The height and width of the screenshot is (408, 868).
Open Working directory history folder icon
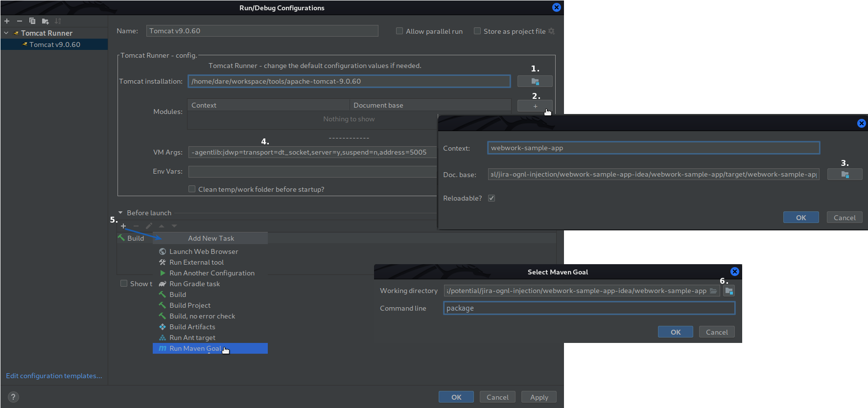click(x=713, y=291)
